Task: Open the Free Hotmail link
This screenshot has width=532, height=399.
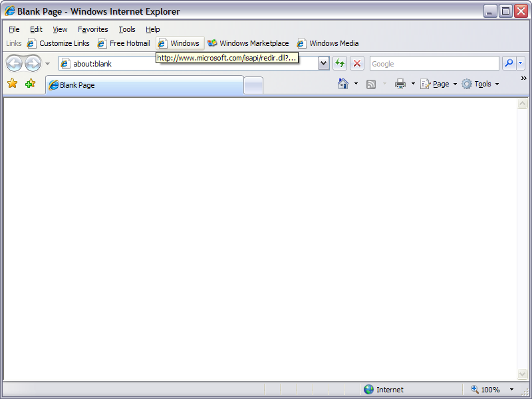Action: 124,43
